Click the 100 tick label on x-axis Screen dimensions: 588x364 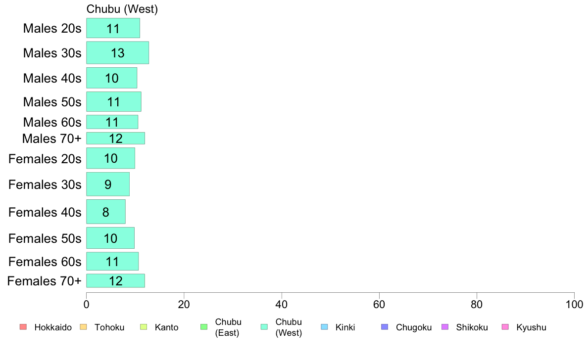point(574,304)
